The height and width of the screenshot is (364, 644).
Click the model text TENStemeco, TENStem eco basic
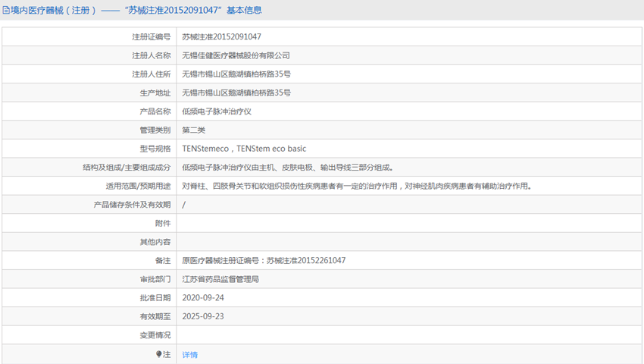244,149
